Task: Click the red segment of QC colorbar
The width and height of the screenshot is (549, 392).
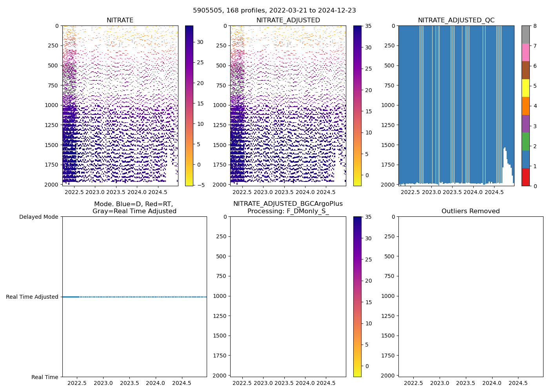Action: (525, 177)
